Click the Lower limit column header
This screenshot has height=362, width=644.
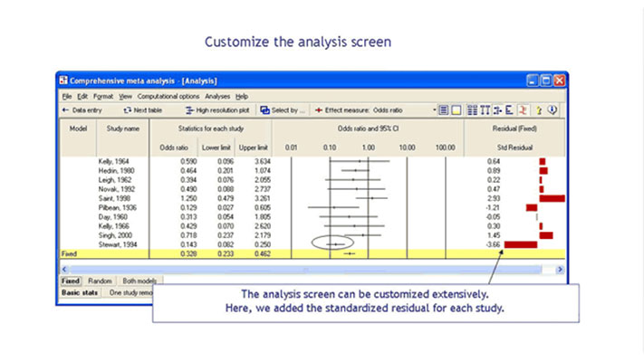point(216,148)
